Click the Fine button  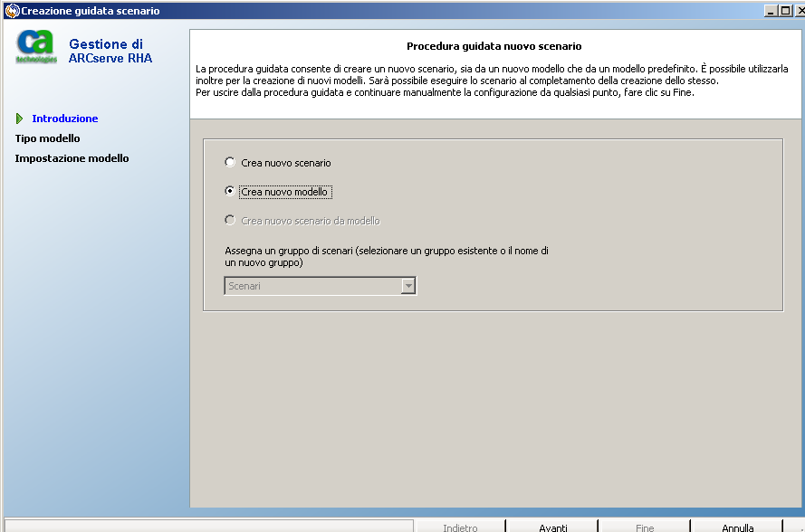coord(645,527)
